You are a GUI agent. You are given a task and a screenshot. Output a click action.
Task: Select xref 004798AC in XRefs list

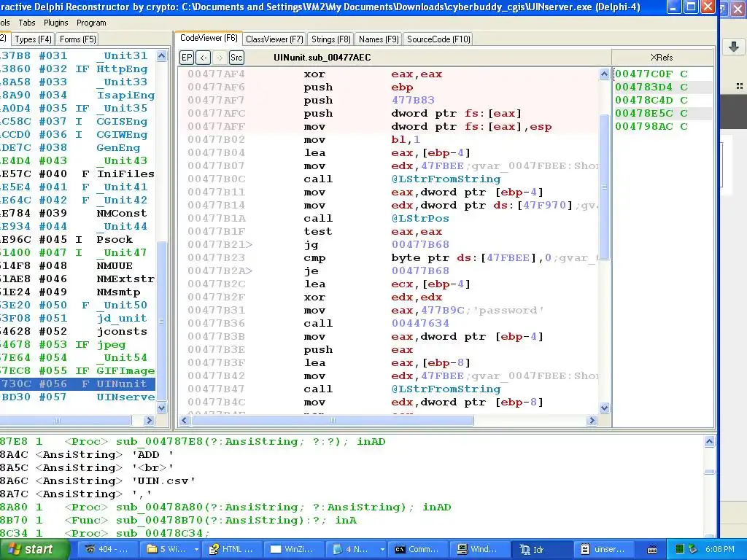663,126
